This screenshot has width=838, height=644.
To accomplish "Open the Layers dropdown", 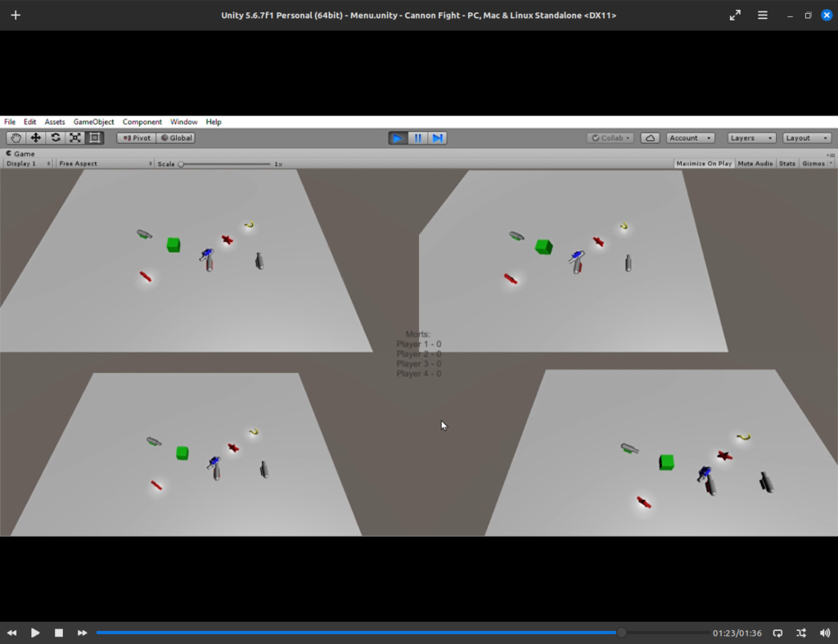I will tap(751, 138).
